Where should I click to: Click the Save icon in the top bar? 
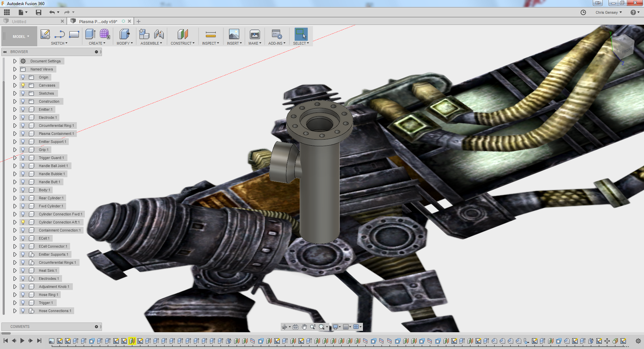click(x=39, y=12)
